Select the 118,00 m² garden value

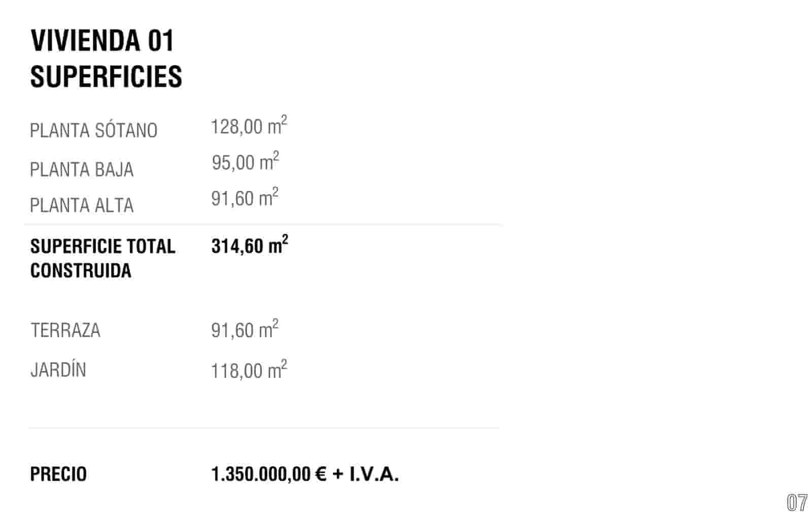[249, 370]
